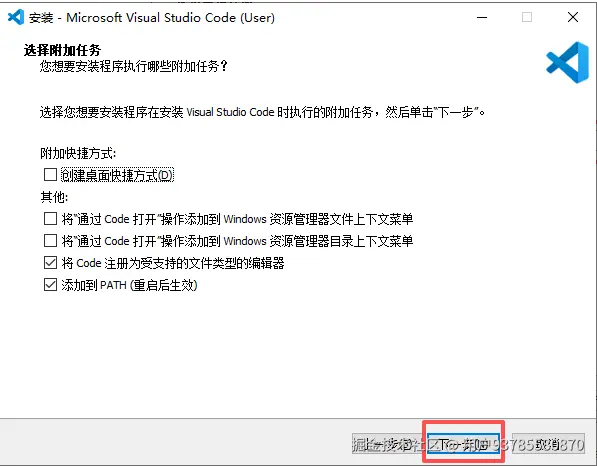Uncheck register Code as editor for supported file types (将 Code 注册为受支持的文件类型的编辑器)
This screenshot has height=466, width=597.
coord(50,263)
